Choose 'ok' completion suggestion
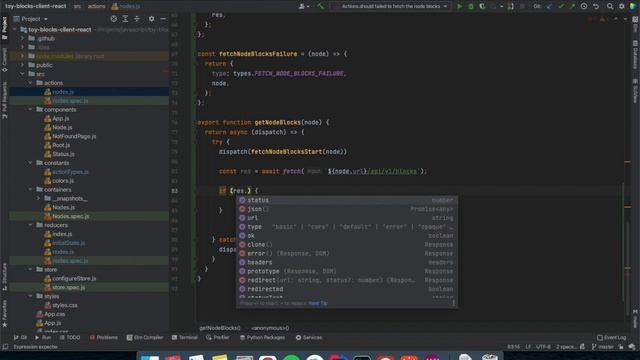This screenshot has height=360, width=640. (347, 236)
